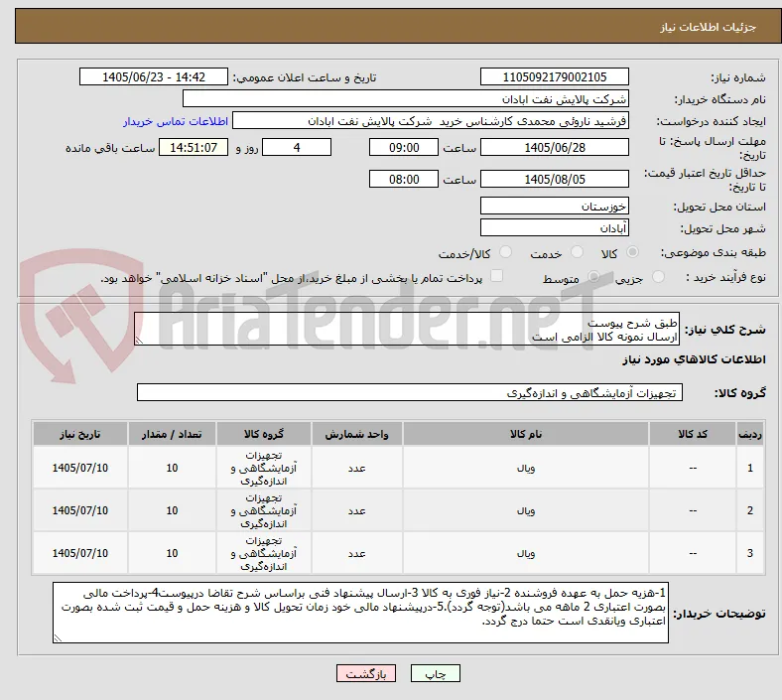Screen dimensions: 782x700
Task: Click the remaining time field 14:51:07
Action: [194, 148]
